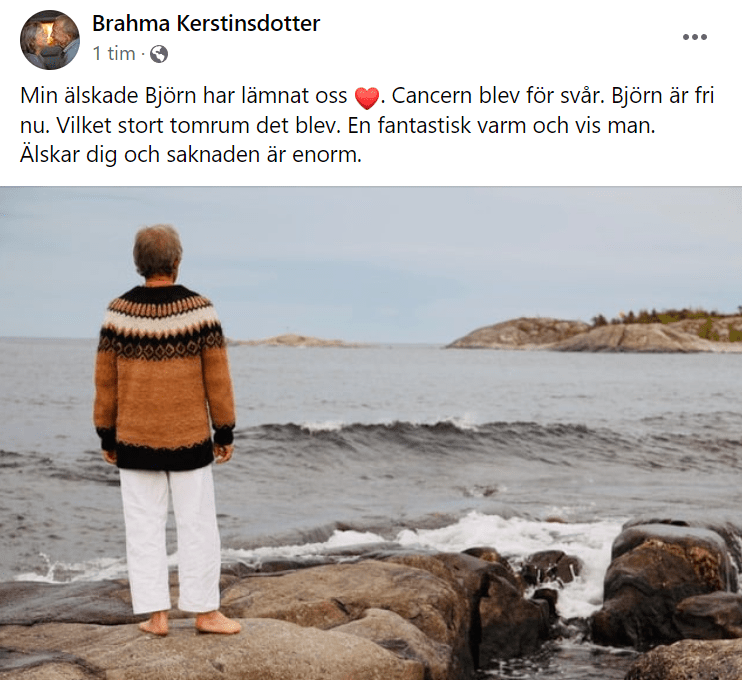The image size is (742, 680).
Task: Click the sentence "Älskar dig och saknaden är enorm."
Action: point(191,155)
